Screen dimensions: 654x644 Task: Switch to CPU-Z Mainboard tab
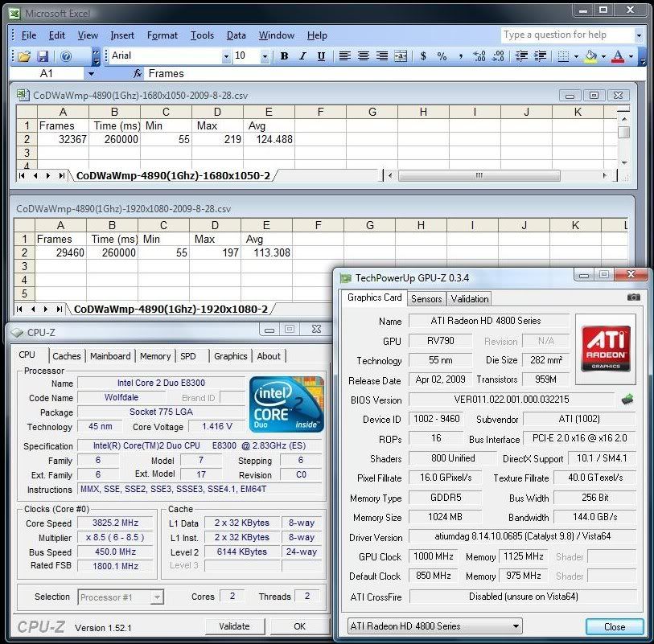pyautogui.click(x=110, y=356)
